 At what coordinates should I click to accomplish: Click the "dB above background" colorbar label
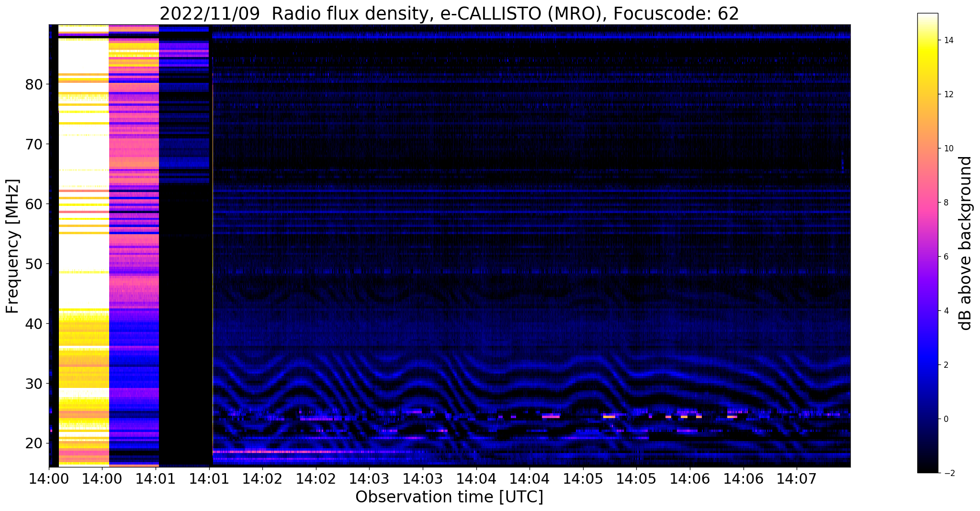(966, 243)
